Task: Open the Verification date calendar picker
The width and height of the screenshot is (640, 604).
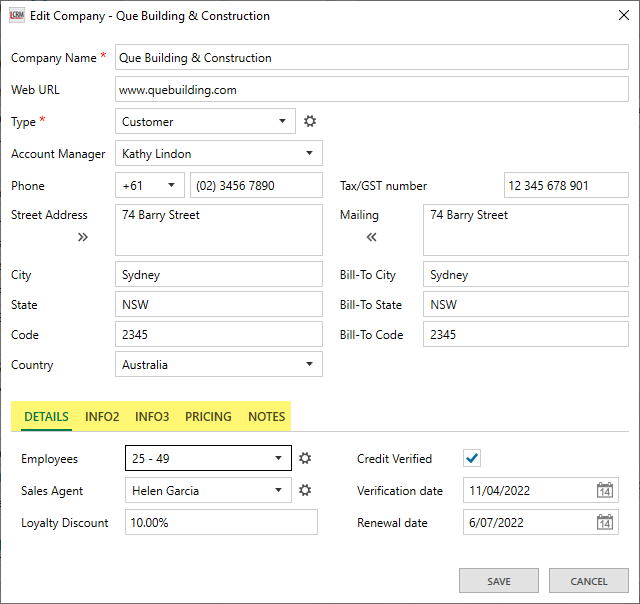Action: 604,491
